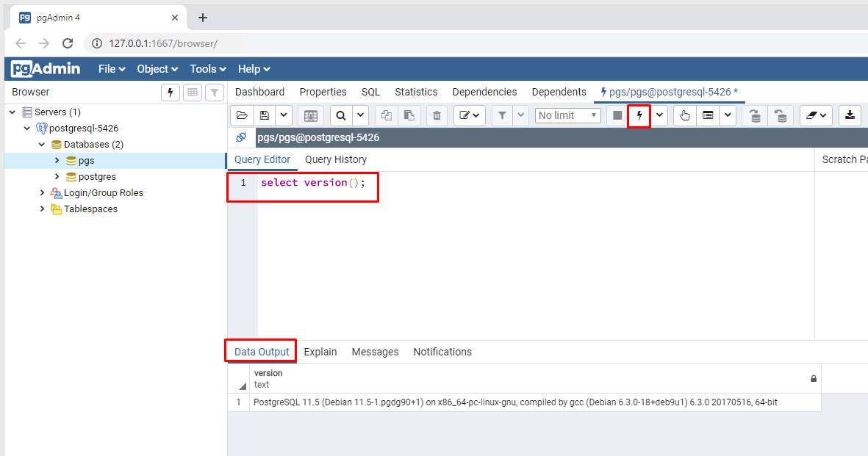Click the Commit database icon
This screenshot has width=868, height=456.
[x=756, y=115]
